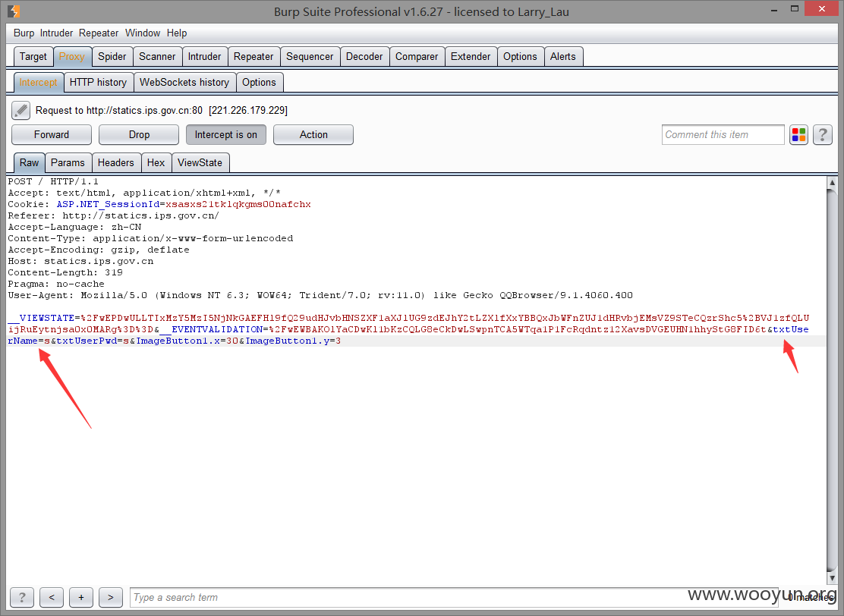Image resolution: width=844 pixels, height=616 pixels.
Task: Open the Extender tab
Action: 471,56
